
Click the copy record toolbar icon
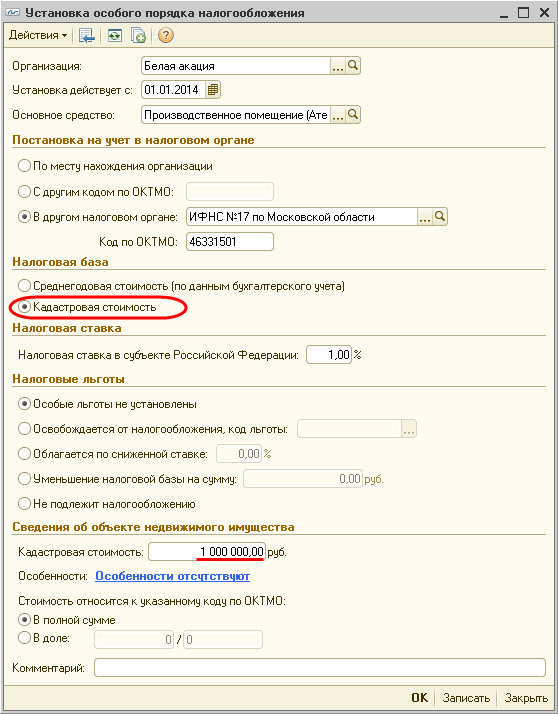click(138, 36)
